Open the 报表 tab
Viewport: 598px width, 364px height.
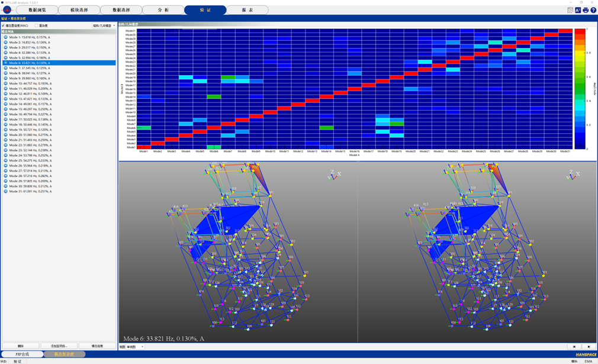click(x=247, y=10)
